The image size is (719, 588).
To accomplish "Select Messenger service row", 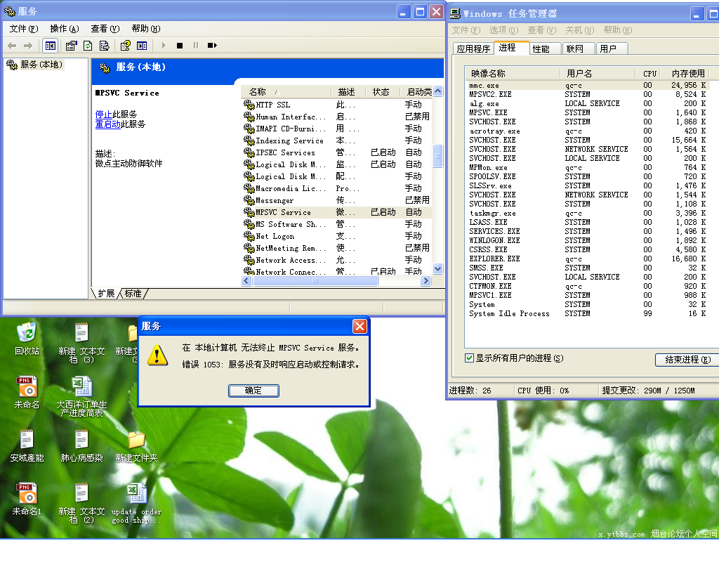I will [337, 200].
